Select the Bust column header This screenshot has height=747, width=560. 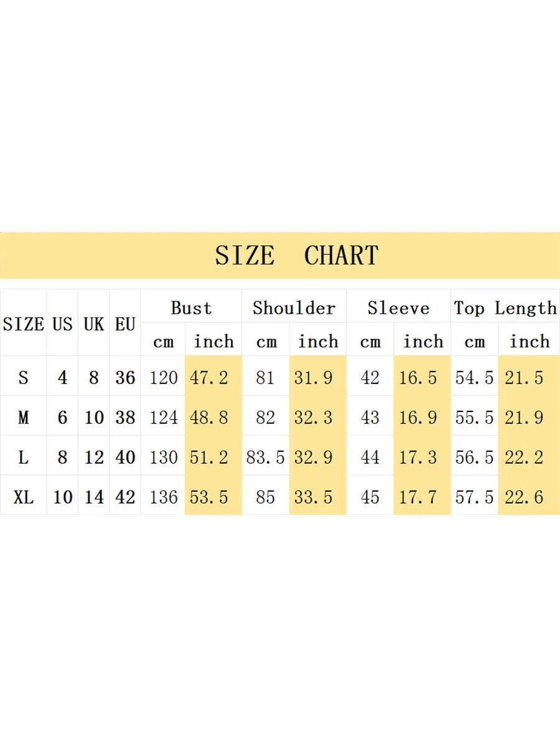click(191, 308)
